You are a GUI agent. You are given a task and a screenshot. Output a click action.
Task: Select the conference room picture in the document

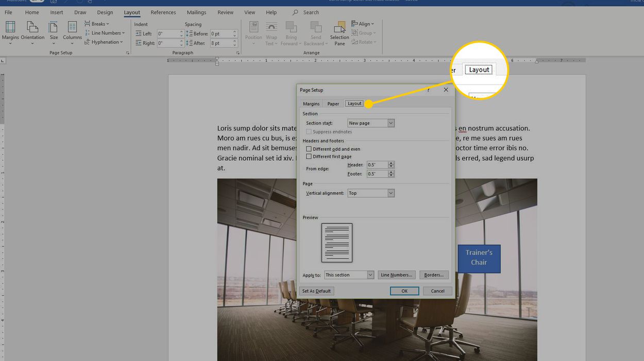click(x=377, y=270)
